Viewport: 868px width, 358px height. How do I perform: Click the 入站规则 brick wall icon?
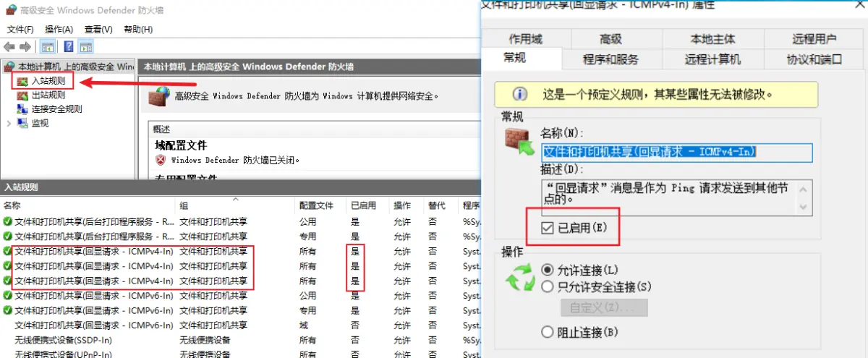click(23, 81)
